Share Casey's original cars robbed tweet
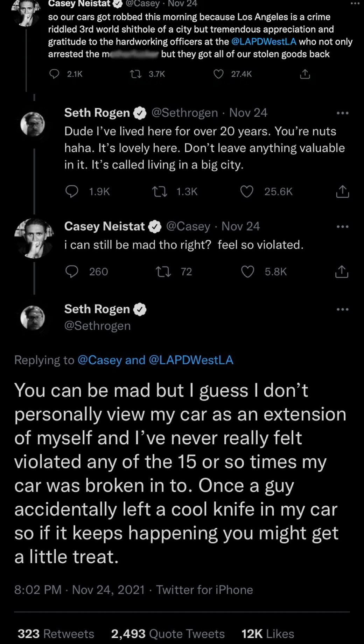The height and width of the screenshot is (644, 364). point(305,74)
